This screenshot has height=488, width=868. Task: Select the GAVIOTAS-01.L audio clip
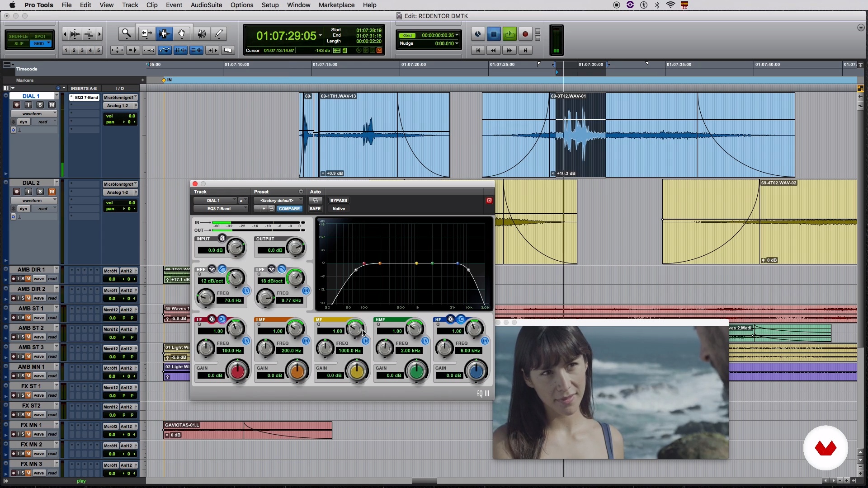coord(248,430)
